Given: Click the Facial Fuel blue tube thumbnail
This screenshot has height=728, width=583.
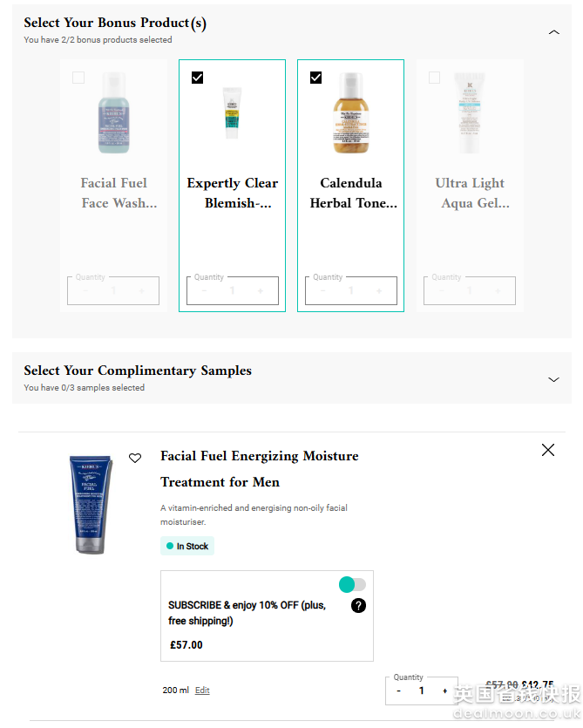Looking at the screenshot, I should pyautogui.click(x=91, y=503).
